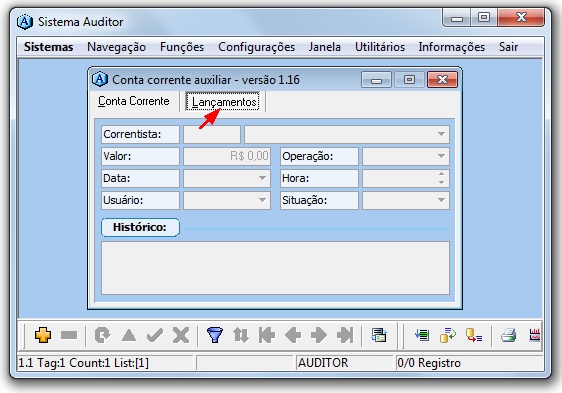This screenshot has height=393, width=562.
Task: Expand the Operação dropdown
Action: coord(441,156)
